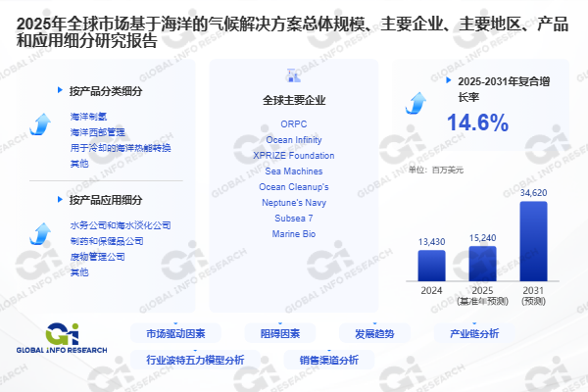Viewport: 588px width, 392px height.
Task: Click the company name Ocean Infinity
Action: 294,140
